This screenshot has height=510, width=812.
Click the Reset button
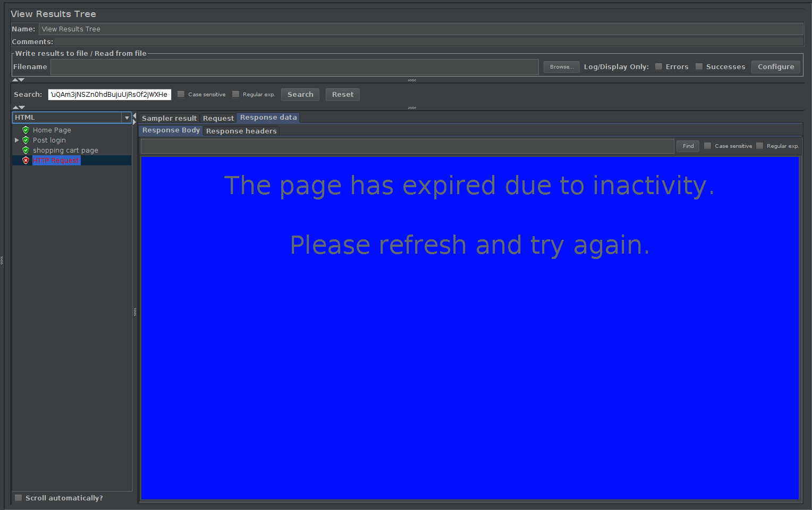click(343, 95)
